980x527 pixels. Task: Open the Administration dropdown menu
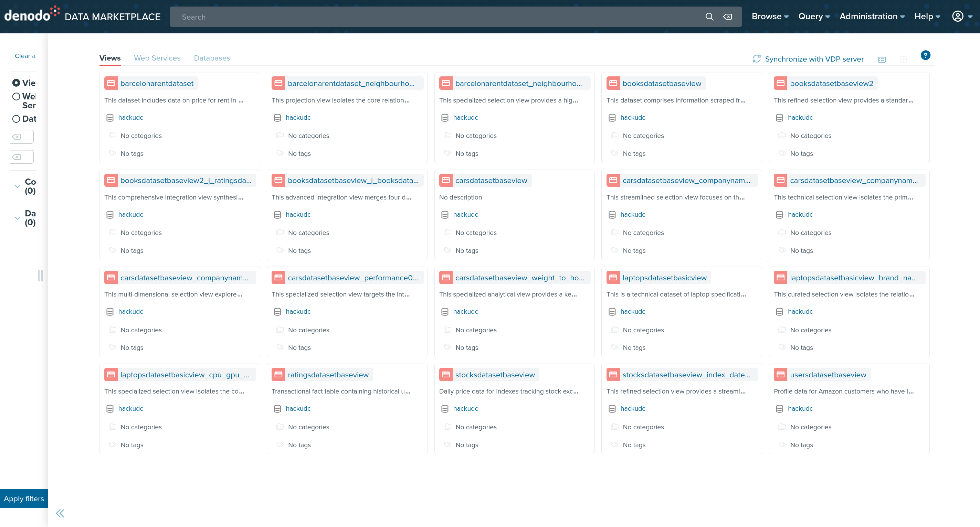pos(872,17)
